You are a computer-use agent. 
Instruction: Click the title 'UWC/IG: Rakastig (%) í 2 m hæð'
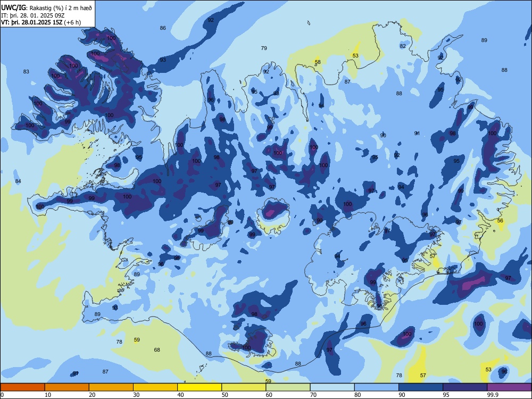[x=46, y=7]
